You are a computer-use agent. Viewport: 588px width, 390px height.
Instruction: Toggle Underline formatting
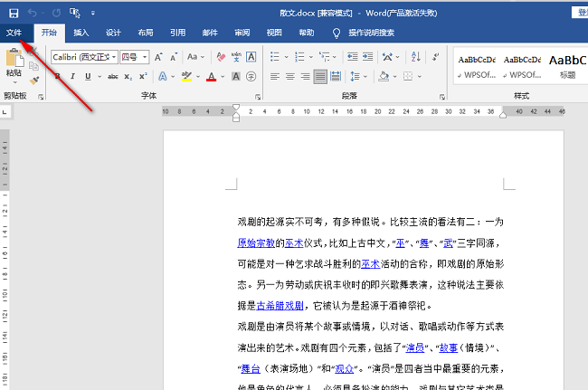[88, 77]
